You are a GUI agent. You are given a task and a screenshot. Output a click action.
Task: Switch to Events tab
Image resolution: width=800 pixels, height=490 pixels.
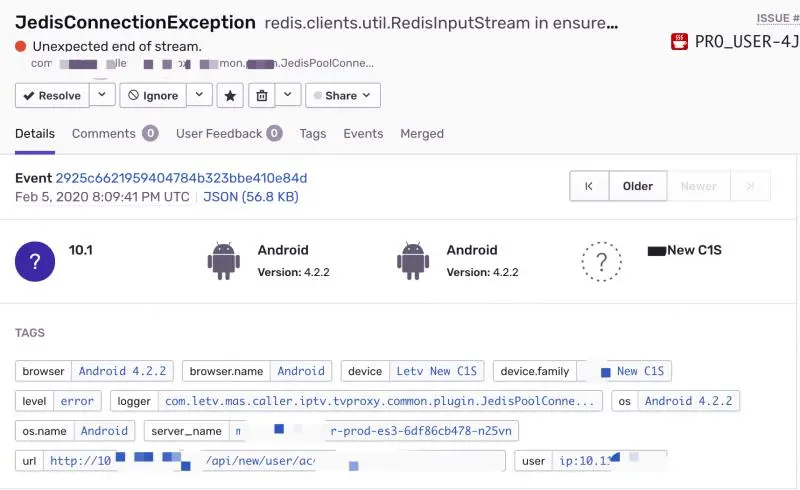(363, 134)
